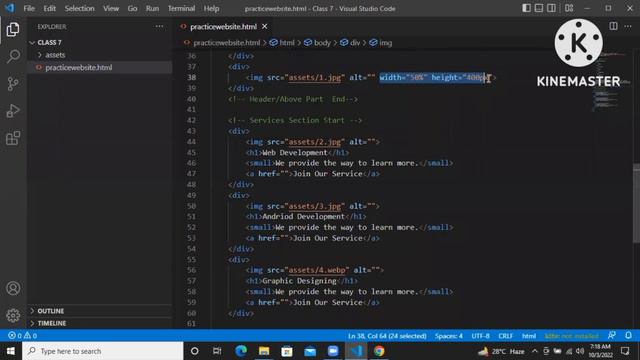This screenshot has height=360, width=640.
Task: Open the Accounts menu icon
Action: tap(13, 288)
